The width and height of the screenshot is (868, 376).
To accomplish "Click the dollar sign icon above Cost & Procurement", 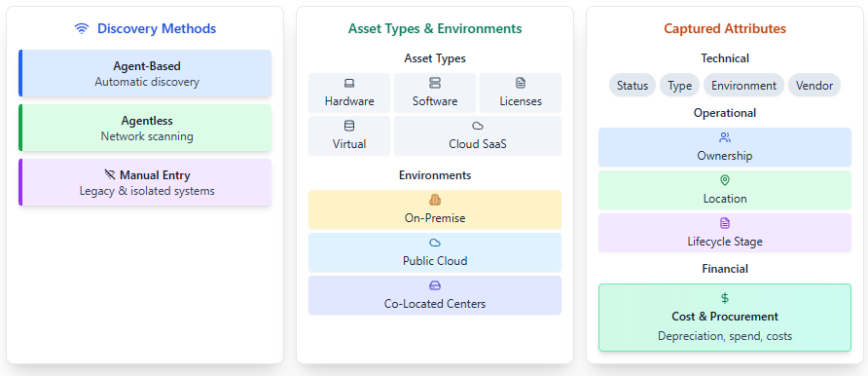I will [x=725, y=298].
